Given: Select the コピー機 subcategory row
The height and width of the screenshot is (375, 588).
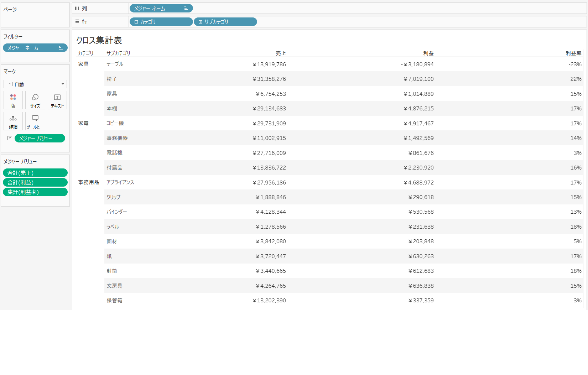Looking at the screenshot, I should pyautogui.click(x=115, y=123).
